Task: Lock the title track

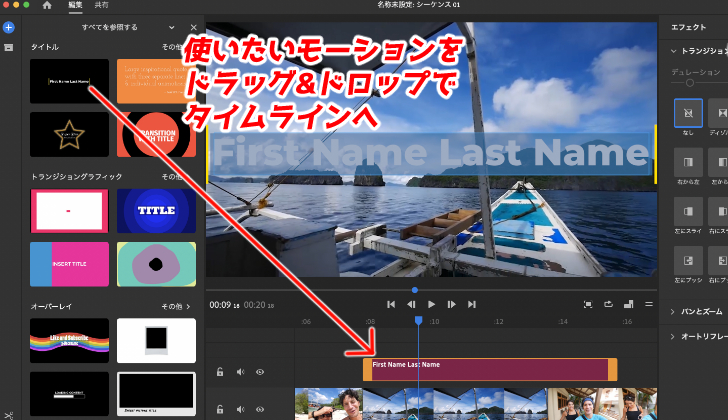Action: pyautogui.click(x=220, y=372)
